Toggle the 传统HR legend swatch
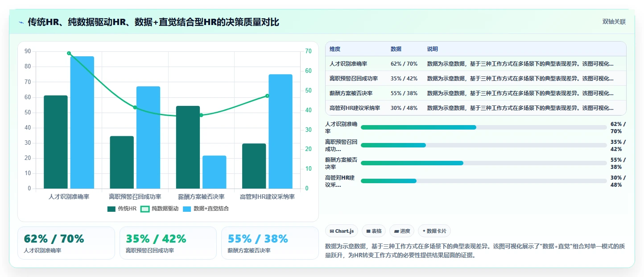Viewport: 644px width, 277px height. [x=111, y=209]
